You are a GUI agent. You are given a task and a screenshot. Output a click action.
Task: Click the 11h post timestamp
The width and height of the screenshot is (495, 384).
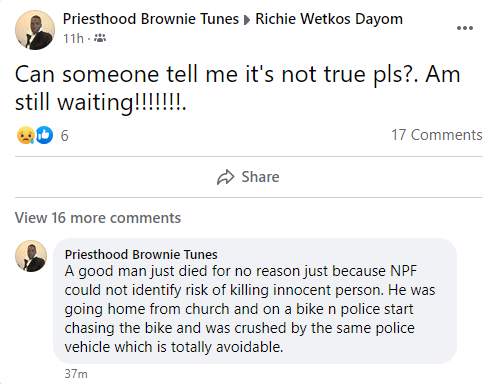pyautogui.click(x=73, y=38)
